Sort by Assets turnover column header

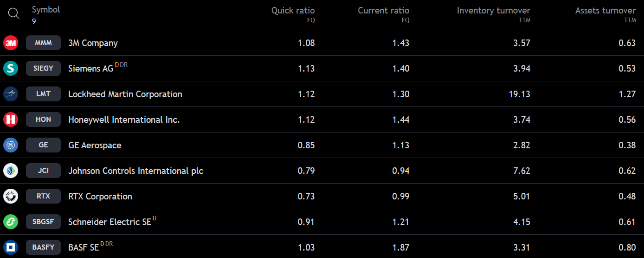point(605,11)
